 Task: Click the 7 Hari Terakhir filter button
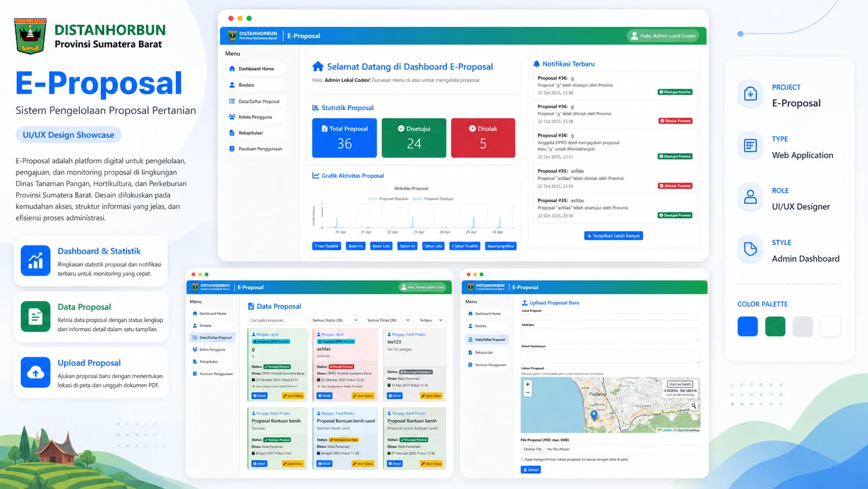click(x=327, y=246)
